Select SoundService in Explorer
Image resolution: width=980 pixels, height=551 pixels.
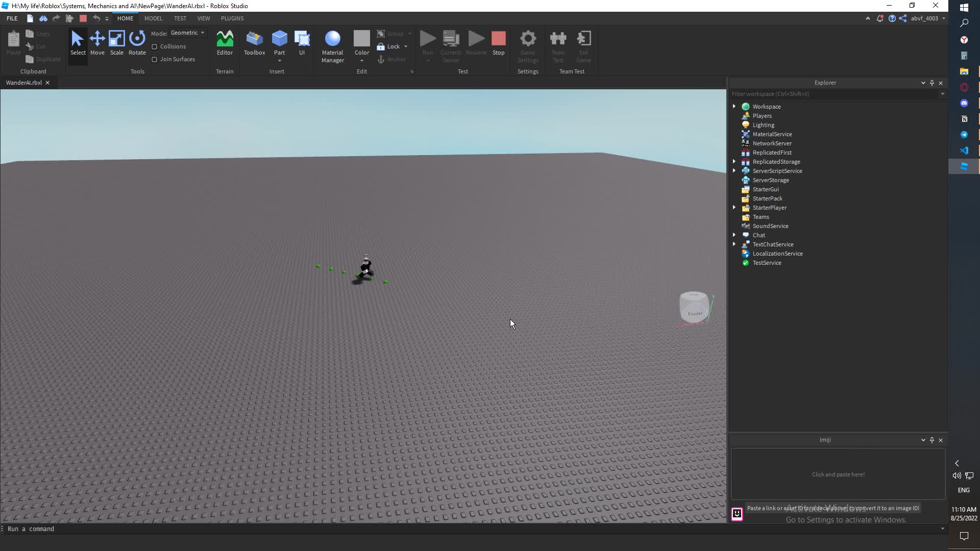click(x=770, y=226)
